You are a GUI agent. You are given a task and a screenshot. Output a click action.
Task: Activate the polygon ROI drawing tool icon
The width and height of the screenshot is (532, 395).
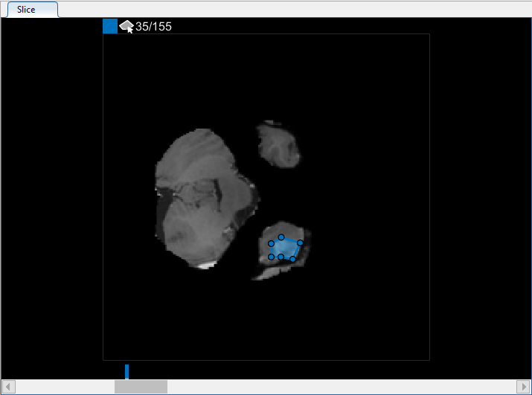(x=126, y=27)
